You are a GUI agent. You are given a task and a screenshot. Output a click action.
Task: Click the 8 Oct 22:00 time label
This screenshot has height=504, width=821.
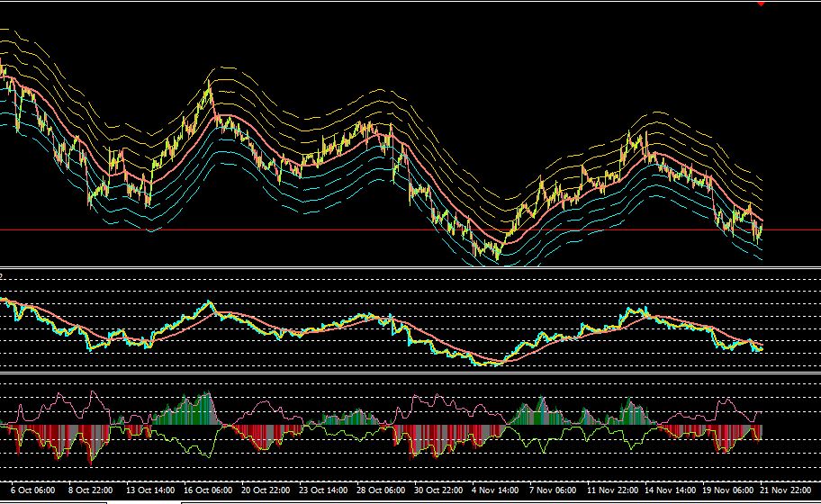90,490
